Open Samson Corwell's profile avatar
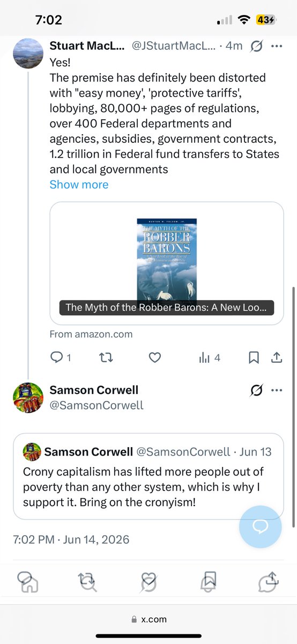297x644 pixels. click(27, 398)
